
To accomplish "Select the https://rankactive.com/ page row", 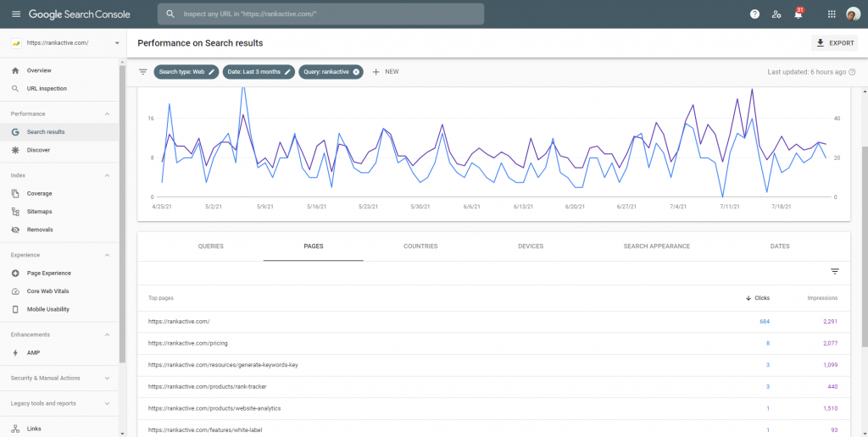I will click(494, 321).
